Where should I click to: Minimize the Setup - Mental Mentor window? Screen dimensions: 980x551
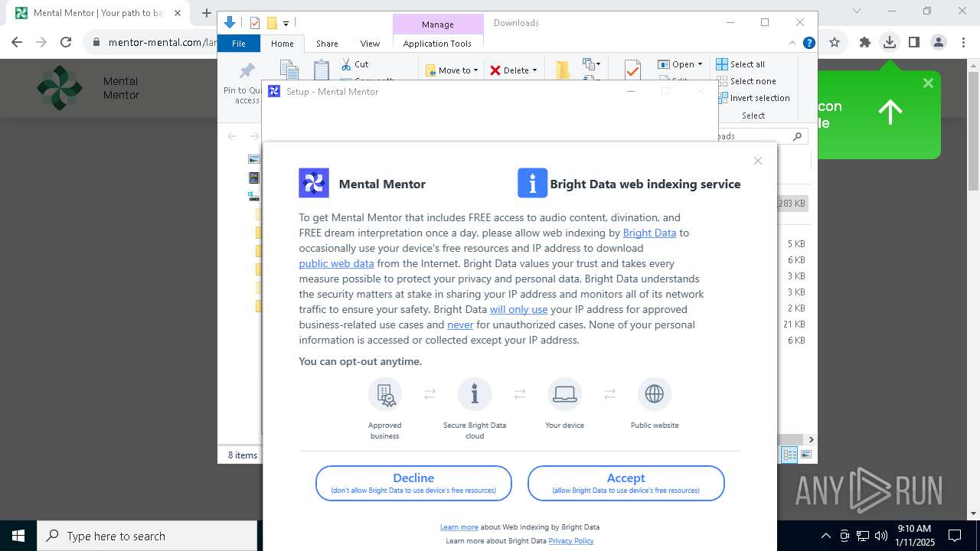(631, 91)
